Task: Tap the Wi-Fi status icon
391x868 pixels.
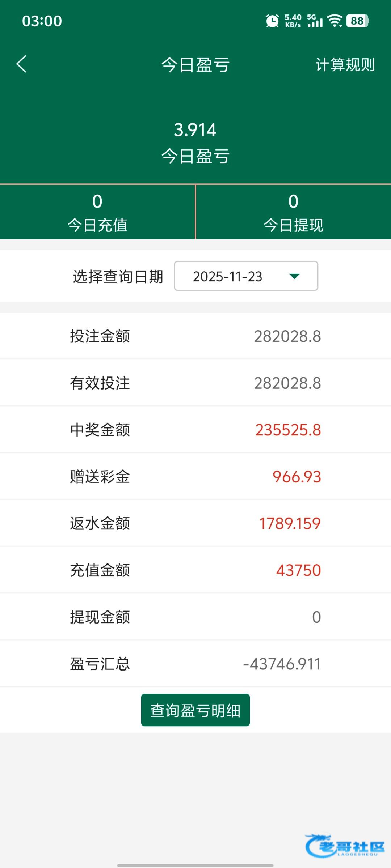Action: pos(335,21)
